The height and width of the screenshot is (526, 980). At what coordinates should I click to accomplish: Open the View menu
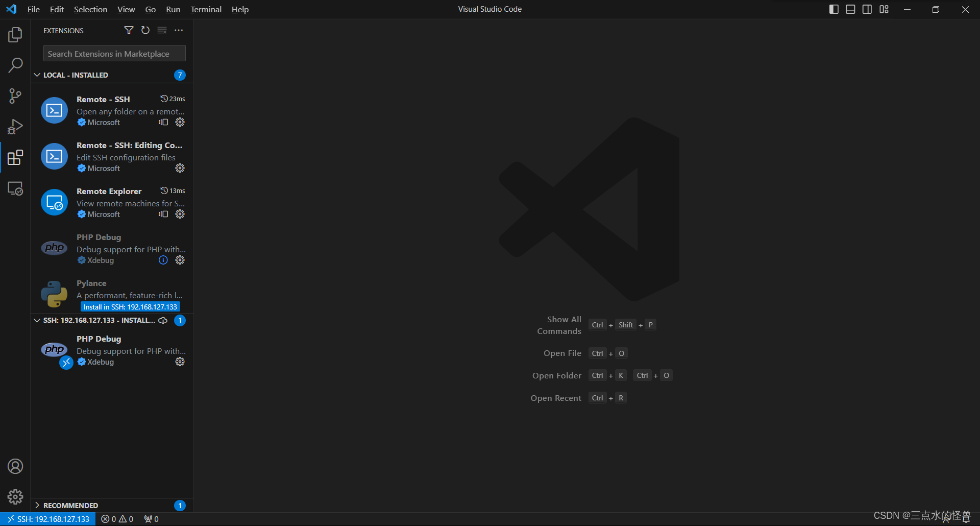pyautogui.click(x=126, y=9)
